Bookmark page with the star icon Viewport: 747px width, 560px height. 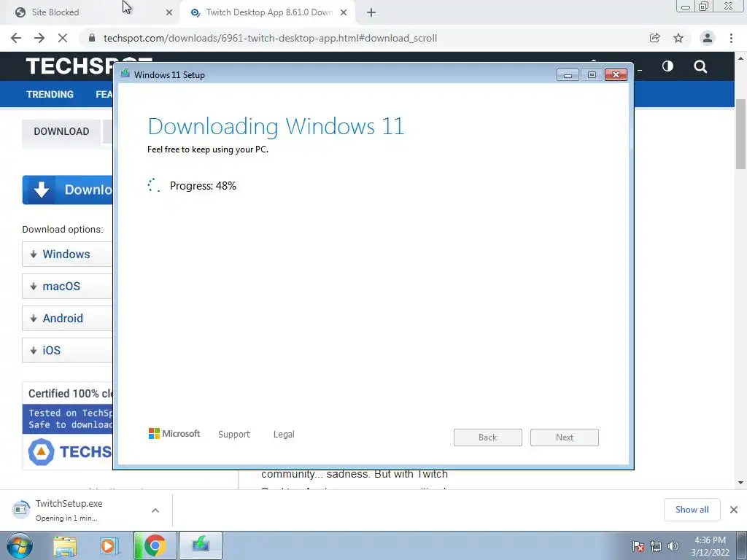678,38
